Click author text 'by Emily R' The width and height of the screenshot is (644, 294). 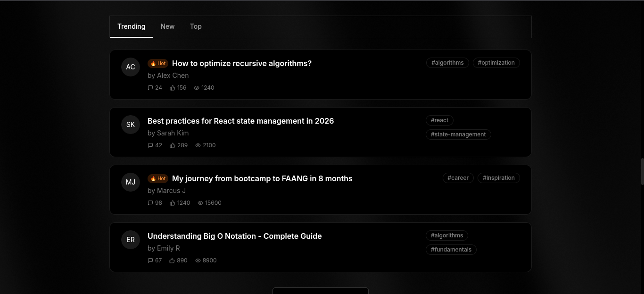[x=164, y=248]
